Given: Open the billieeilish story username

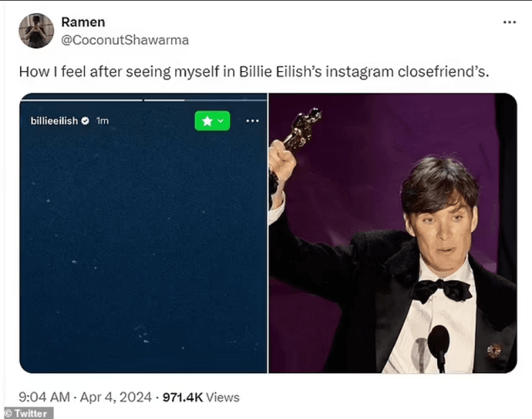Looking at the screenshot, I should tap(55, 121).
